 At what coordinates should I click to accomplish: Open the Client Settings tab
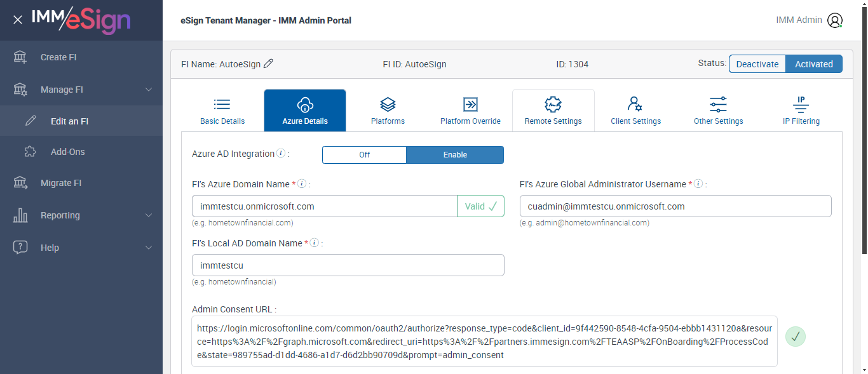(635, 110)
